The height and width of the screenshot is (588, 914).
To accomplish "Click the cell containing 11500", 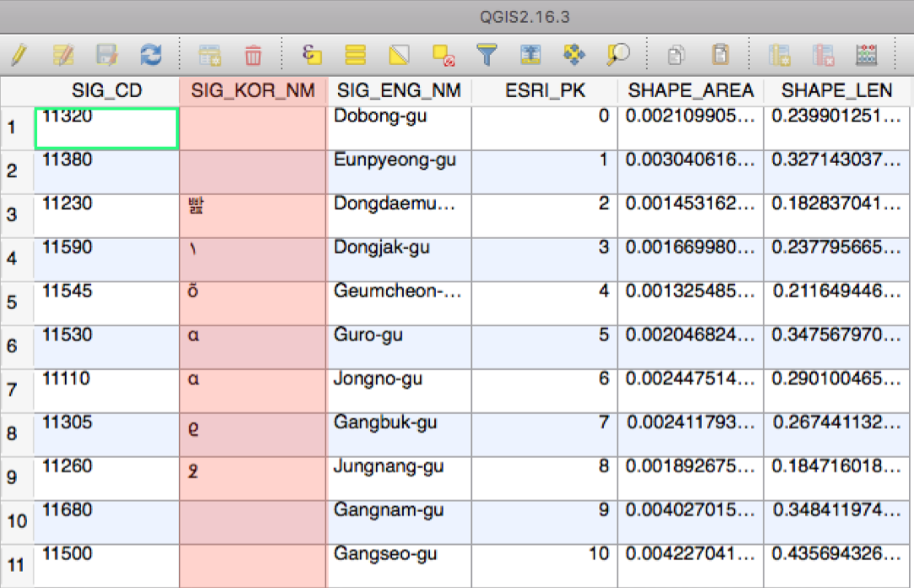I will 106,566.
